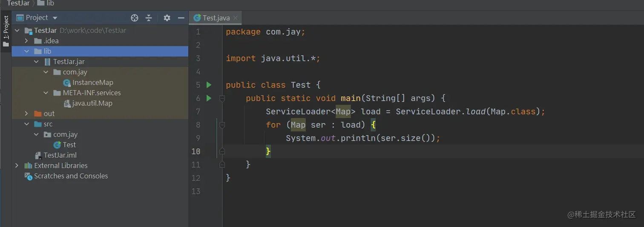Click the Collapse All icon in Project panel
Screen dimensions: 644x227
click(x=149, y=18)
